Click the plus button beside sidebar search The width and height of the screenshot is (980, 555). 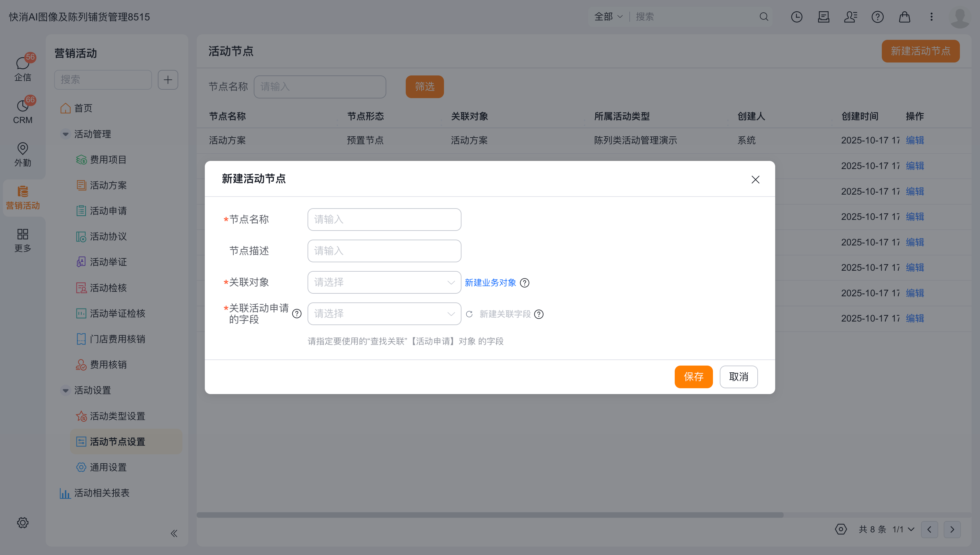(x=168, y=80)
